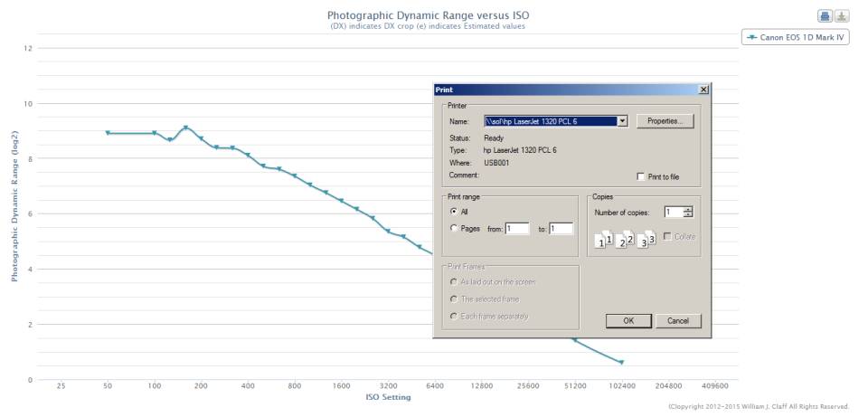The image size is (868, 417).
Task: Click the data point at ISO 50
Action: coord(108,133)
